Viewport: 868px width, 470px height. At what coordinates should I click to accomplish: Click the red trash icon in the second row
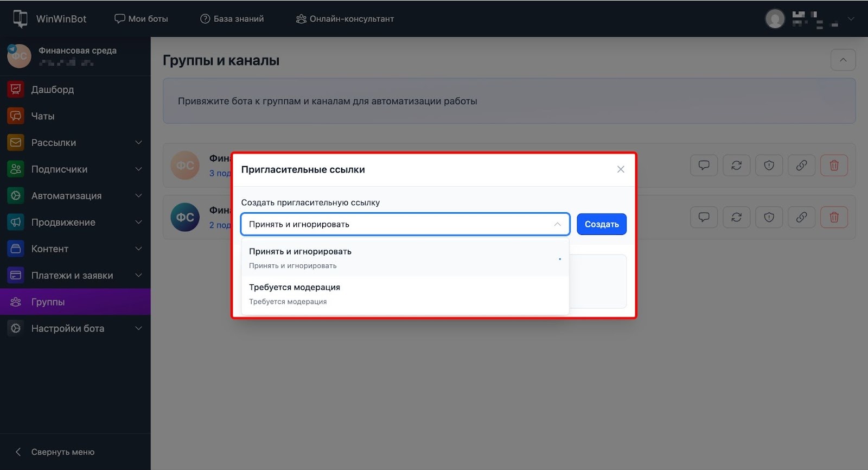[834, 218]
